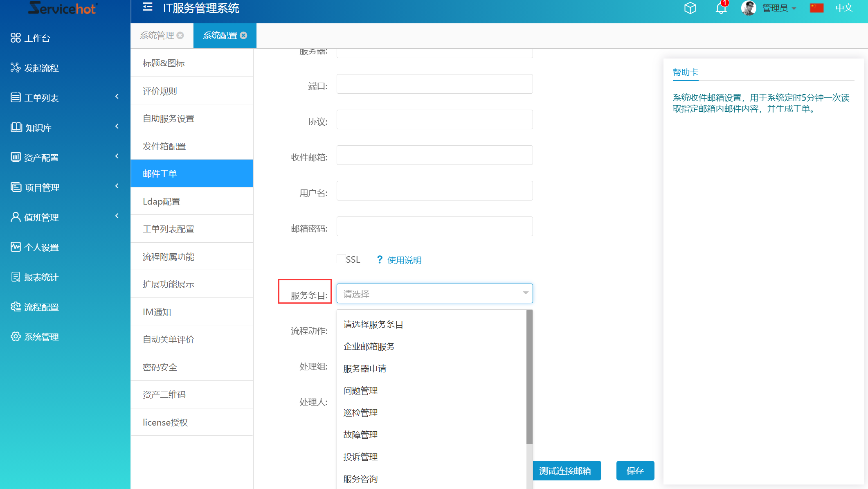Click the 使用说明 question mark icon
Screen dimensions: 868x489
tap(380, 259)
